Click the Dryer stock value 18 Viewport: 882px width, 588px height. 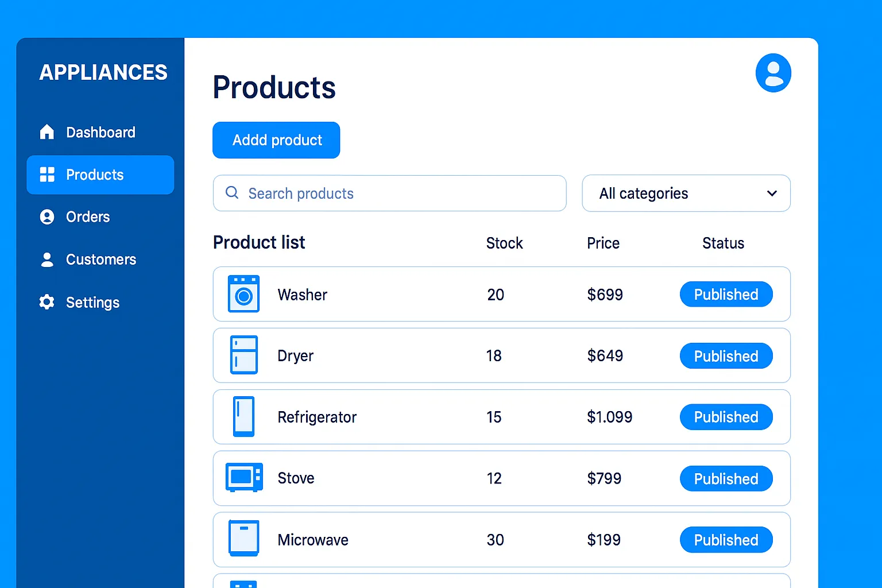coord(494,356)
